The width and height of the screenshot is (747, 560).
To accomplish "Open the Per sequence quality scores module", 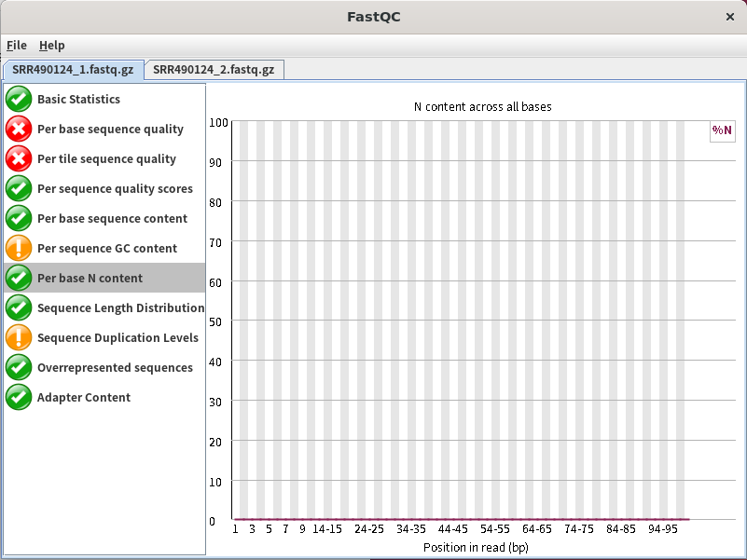I will pyautogui.click(x=104, y=188).
